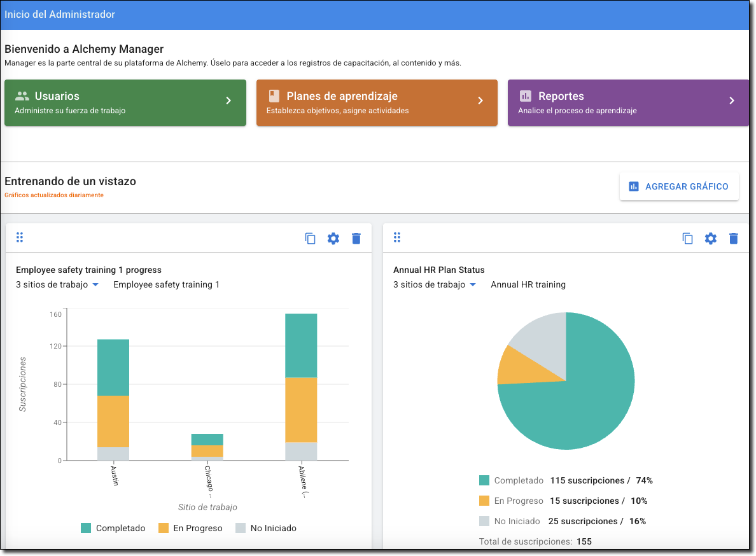Image resolution: width=756 pixels, height=556 pixels.
Task: Click the AGREGAR GRÁFICO button
Action: (x=679, y=186)
